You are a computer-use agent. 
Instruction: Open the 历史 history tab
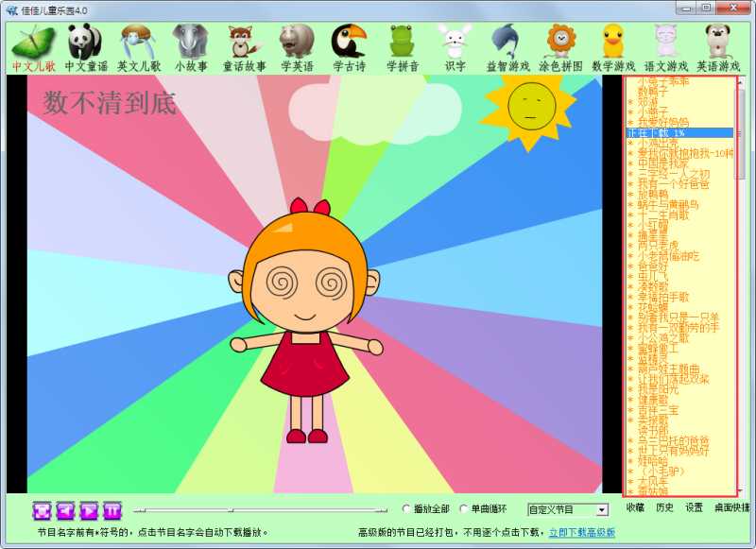(x=665, y=507)
